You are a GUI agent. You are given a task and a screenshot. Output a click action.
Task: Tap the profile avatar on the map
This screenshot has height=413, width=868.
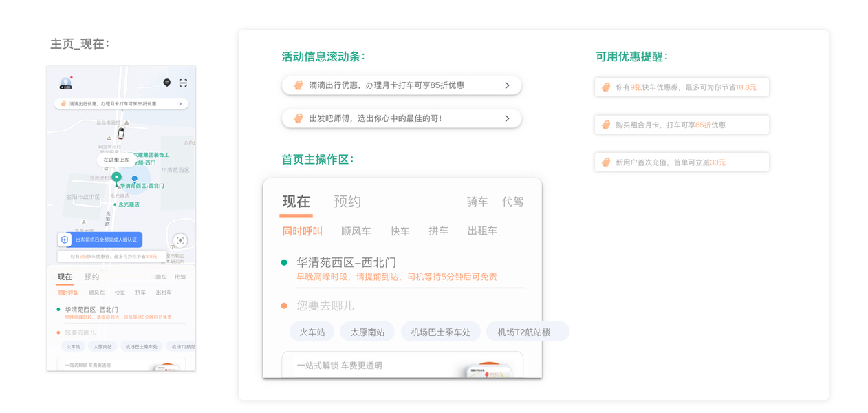(x=65, y=83)
